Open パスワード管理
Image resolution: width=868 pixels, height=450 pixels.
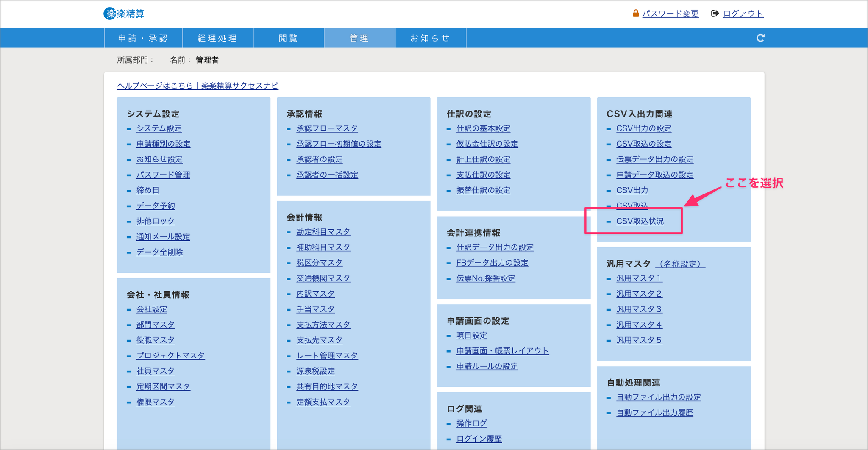[163, 175]
